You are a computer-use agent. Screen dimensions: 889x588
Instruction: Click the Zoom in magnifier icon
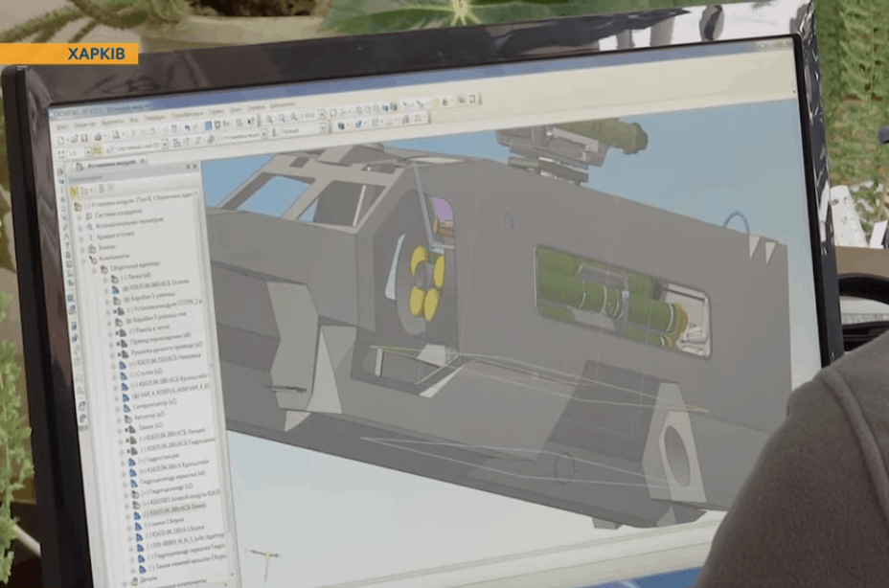coord(269,119)
